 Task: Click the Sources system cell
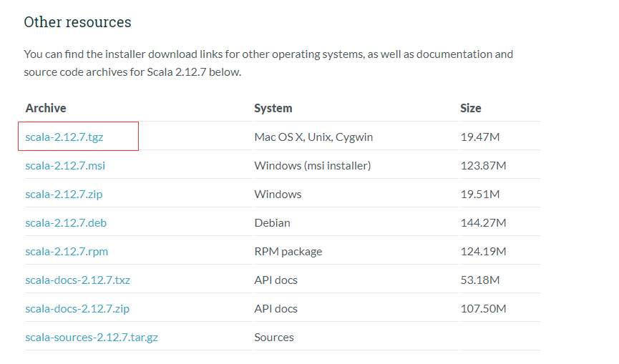point(274,337)
